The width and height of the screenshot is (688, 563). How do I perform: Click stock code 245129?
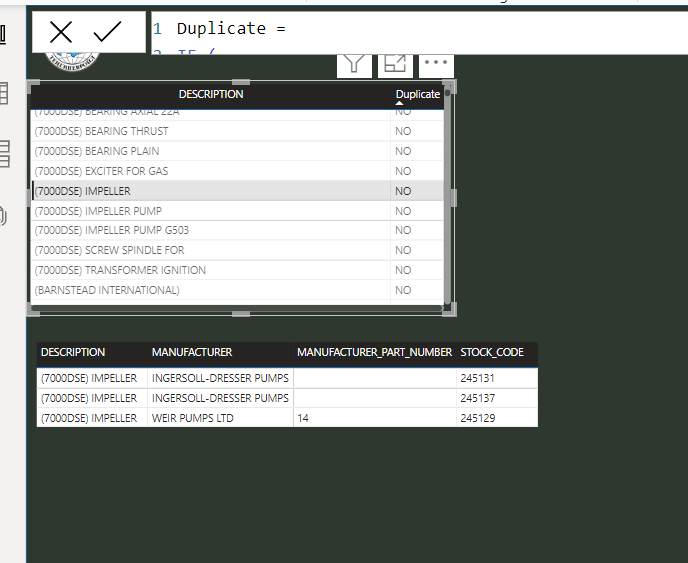pyautogui.click(x=477, y=418)
